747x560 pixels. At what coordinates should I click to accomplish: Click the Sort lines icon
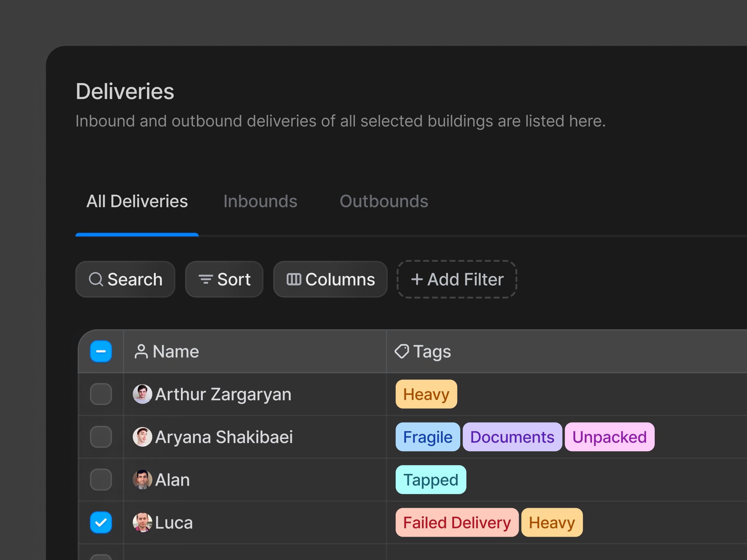tap(206, 280)
